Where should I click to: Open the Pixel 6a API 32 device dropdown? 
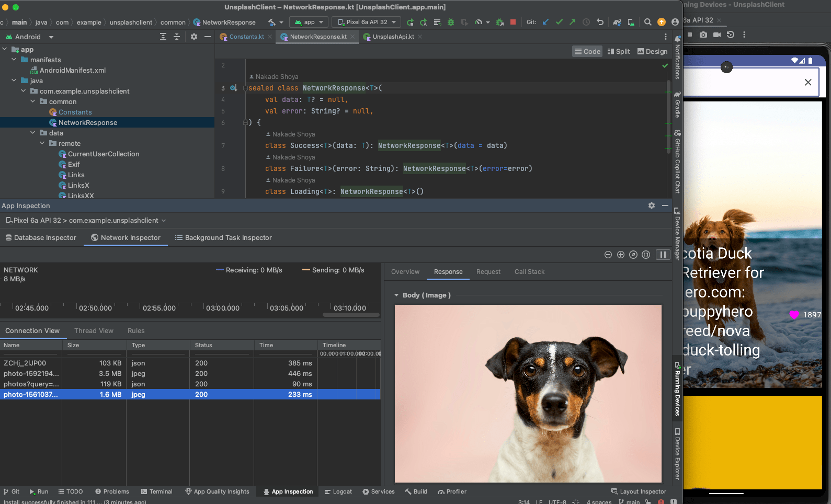(x=367, y=22)
